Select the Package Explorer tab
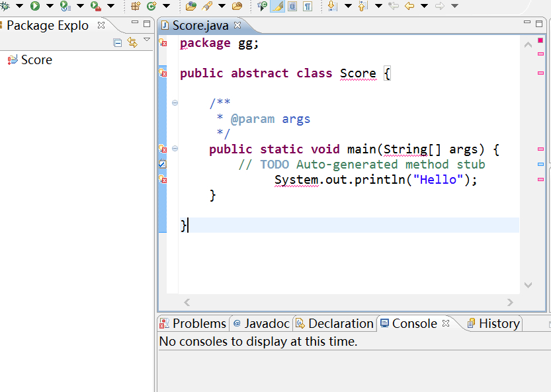Image resolution: width=551 pixels, height=392 pixels. 48,25
